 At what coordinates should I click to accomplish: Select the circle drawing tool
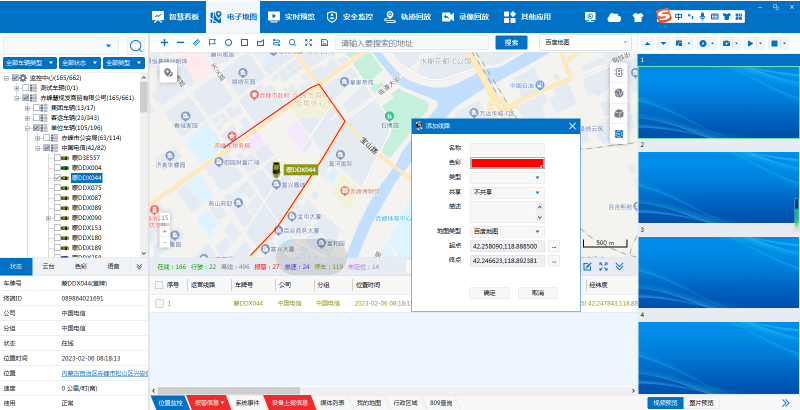click(x=228, y=43)
